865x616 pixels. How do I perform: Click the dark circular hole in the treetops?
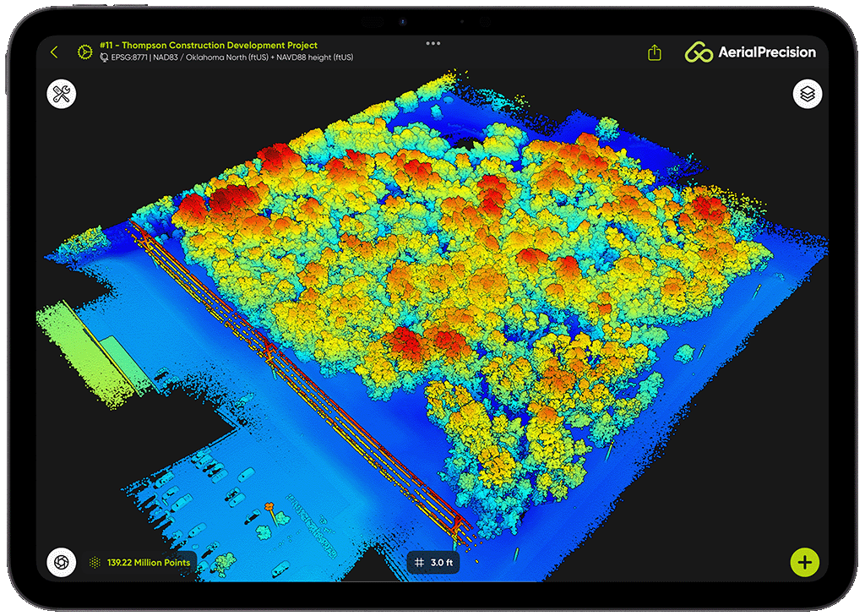(x=465, y=143)
